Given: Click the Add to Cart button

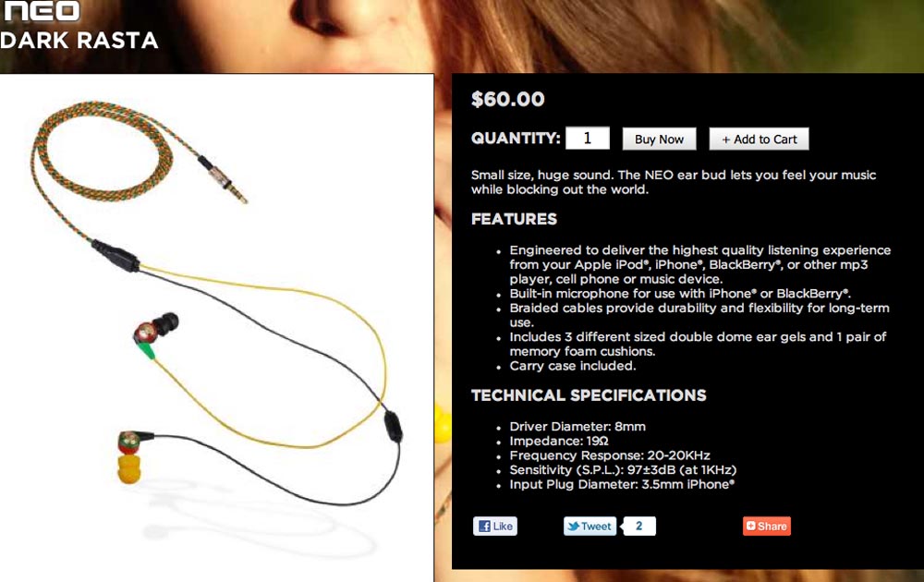Looking at the screenshot, I should (x=759, y=139).
